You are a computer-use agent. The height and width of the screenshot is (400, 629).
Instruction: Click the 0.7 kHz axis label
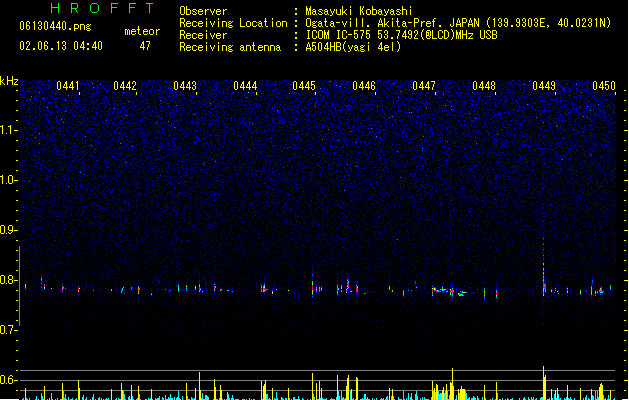pyautogui.click(x=9, y=330)
